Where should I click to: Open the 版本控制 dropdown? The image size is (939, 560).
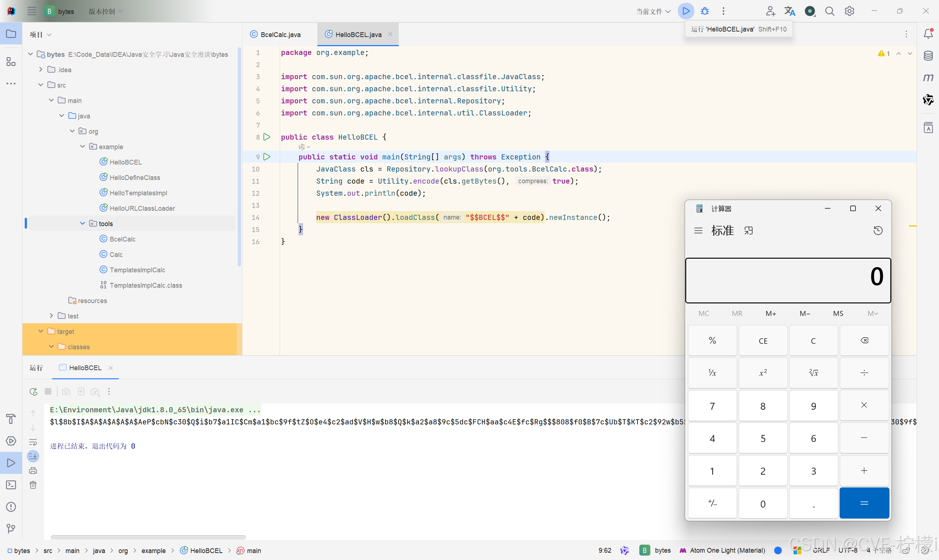106,11
